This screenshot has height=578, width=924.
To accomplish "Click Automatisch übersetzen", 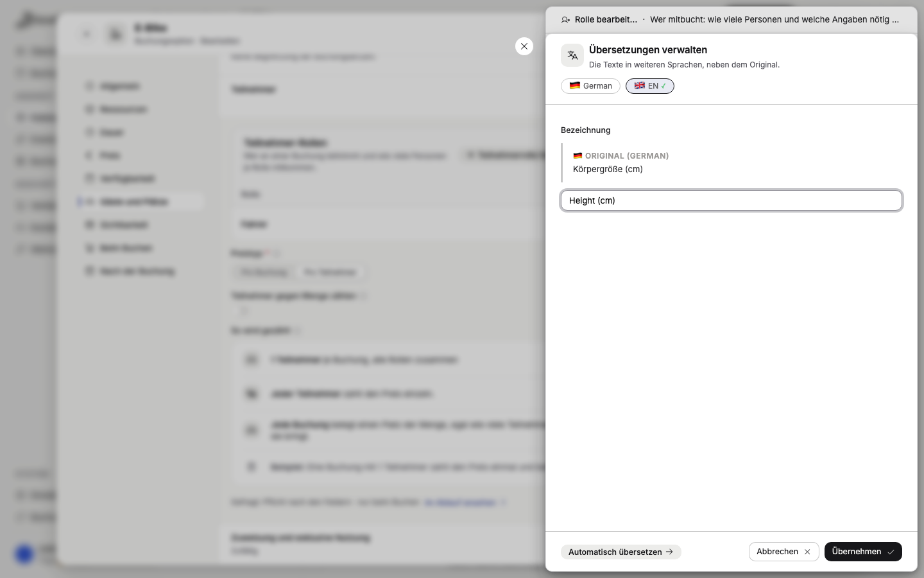I will (x=620, y=552).
